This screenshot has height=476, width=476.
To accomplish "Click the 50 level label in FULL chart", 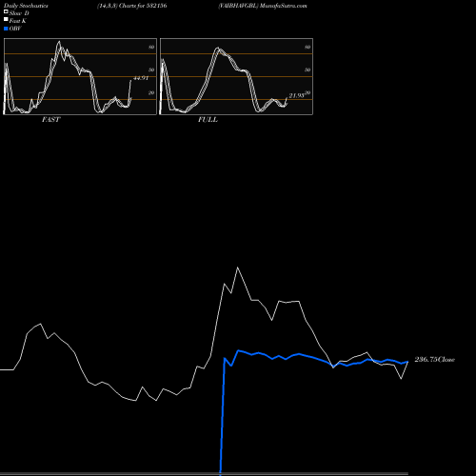I will pos(307,69).
